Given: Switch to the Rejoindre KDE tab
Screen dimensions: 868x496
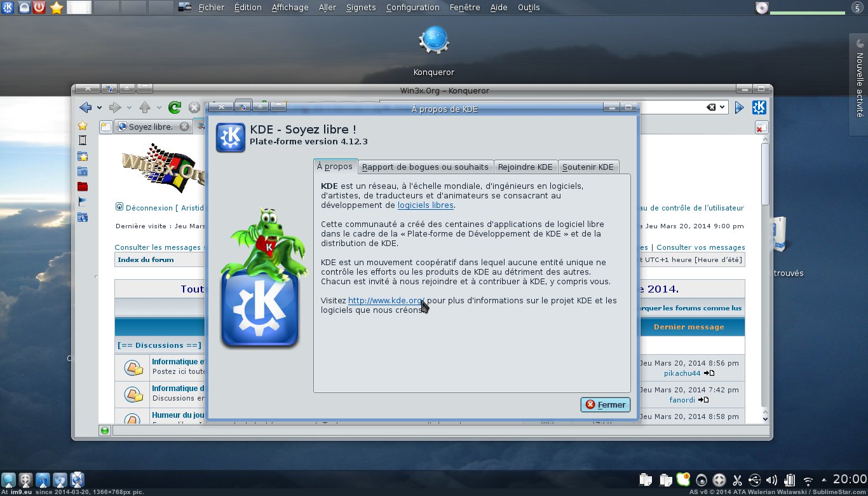Looking at the screenshot, I should coord(525,167).
